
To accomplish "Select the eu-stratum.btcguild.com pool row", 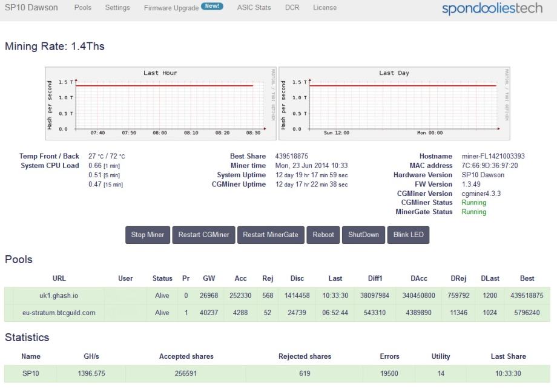I will (x=59, y=313).
